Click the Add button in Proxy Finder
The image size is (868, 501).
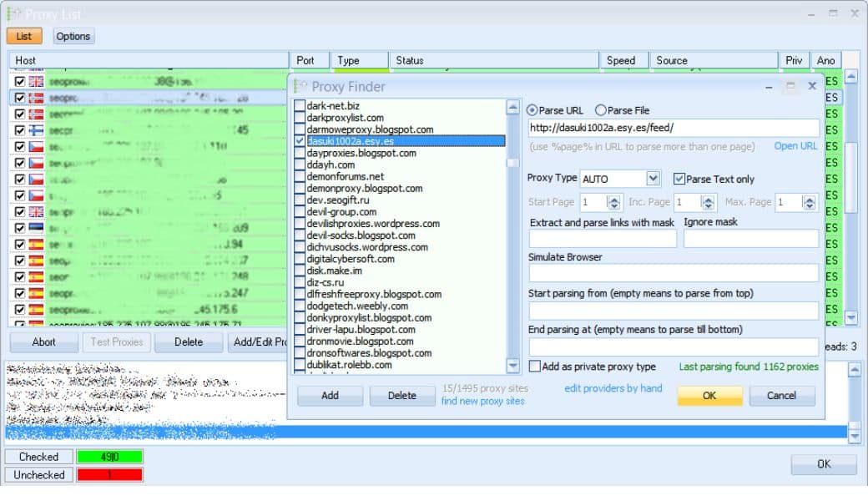tap(330, 395)
